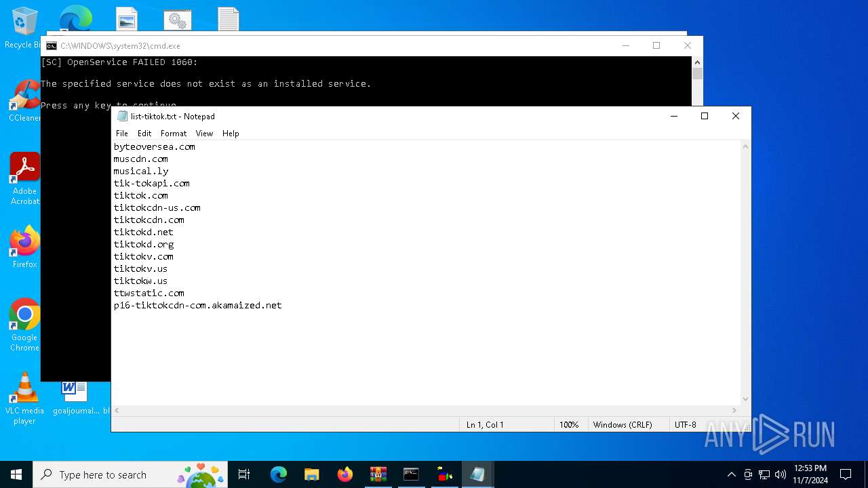Click the musical.ly line

[x=141, y=171]
